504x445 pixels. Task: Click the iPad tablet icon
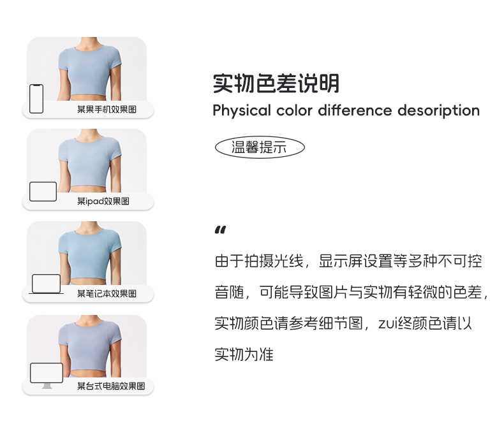[43, 191]
